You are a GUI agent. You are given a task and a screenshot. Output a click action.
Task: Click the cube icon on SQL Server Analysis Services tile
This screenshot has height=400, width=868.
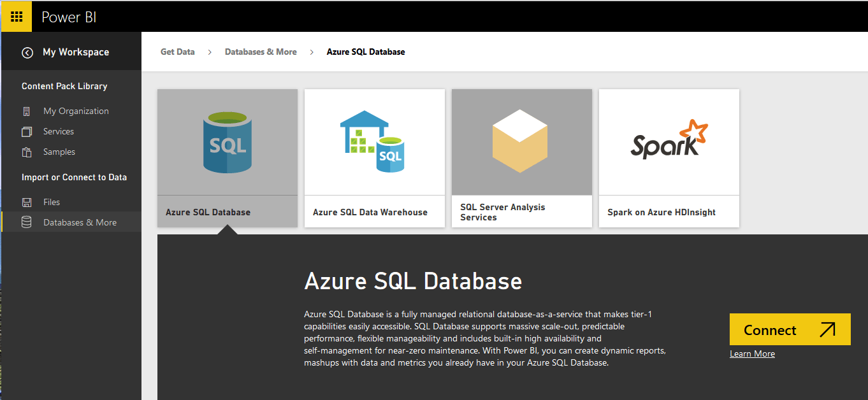521,141
